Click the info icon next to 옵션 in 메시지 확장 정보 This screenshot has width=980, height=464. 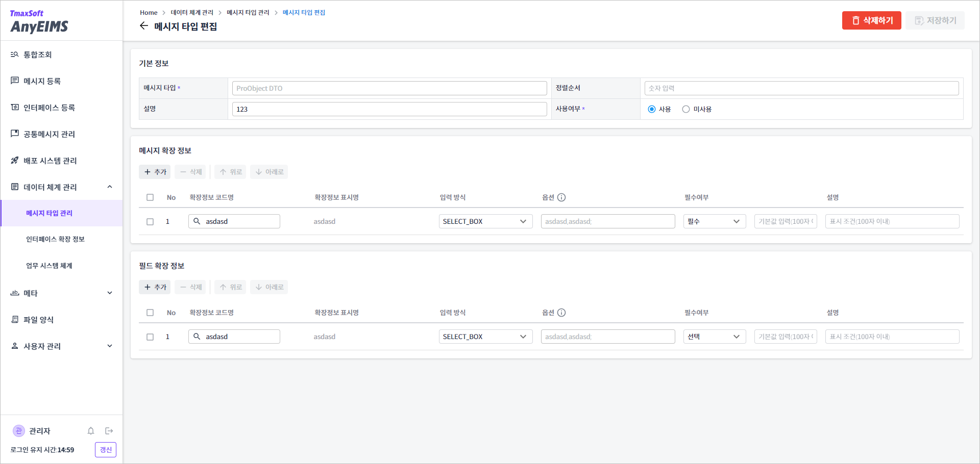pyautogui.click(x=561, y=197)
